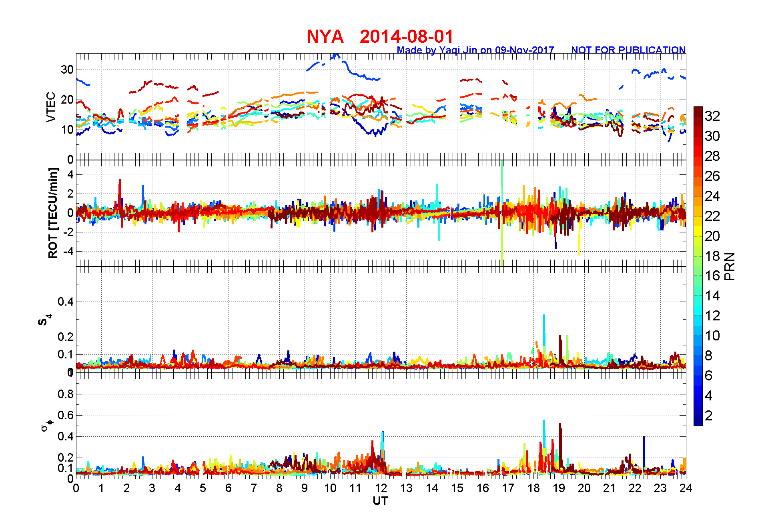Click the plot title NYA 2014-08-01
The image size is (762, 532).
click(380, 37)
